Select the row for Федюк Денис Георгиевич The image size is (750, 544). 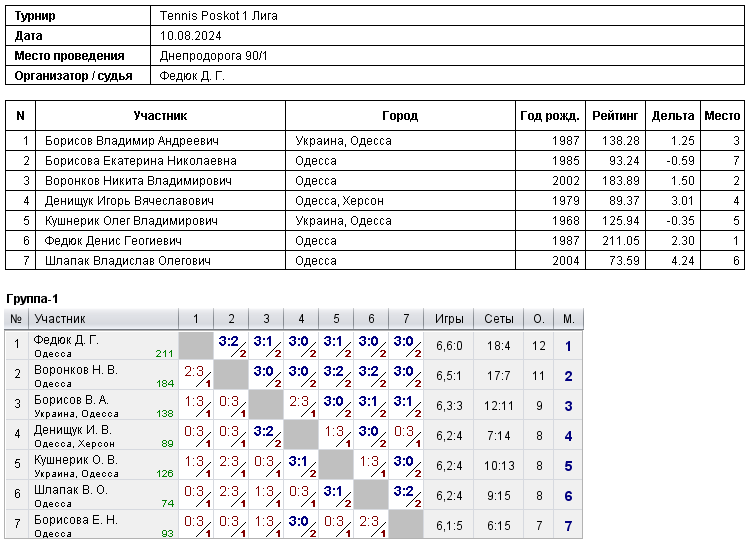pos(375,241)
